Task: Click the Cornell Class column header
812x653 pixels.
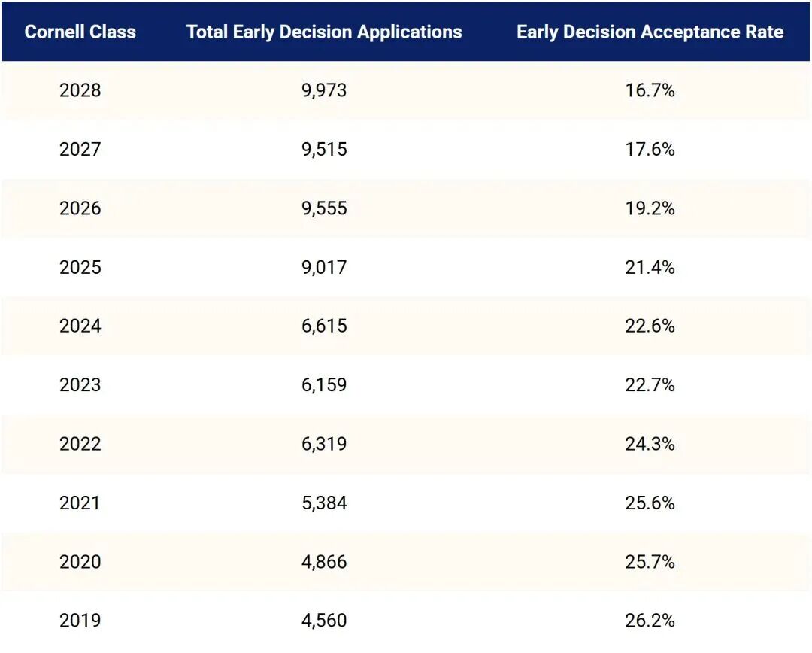Action: 80,32
